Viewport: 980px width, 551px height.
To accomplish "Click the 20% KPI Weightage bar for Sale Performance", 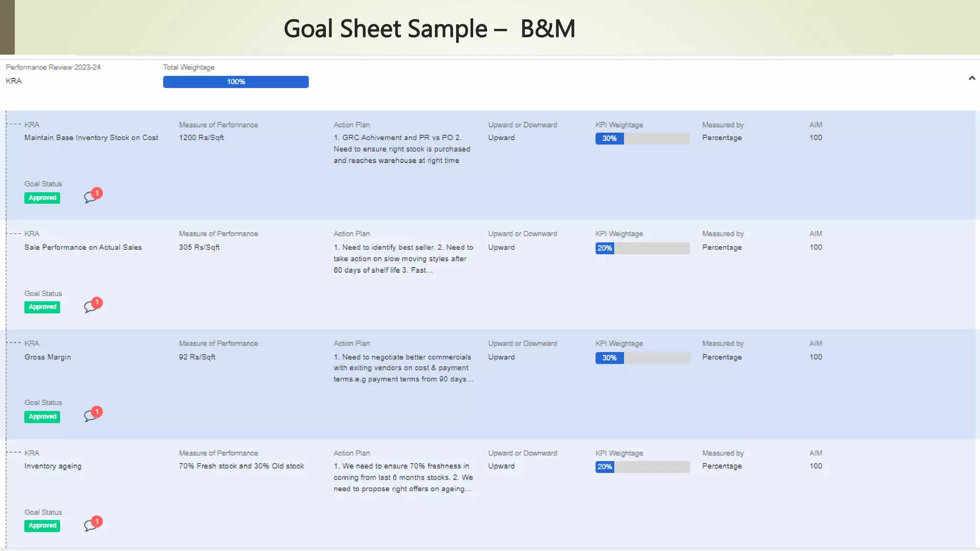I will tap(642, 248).
